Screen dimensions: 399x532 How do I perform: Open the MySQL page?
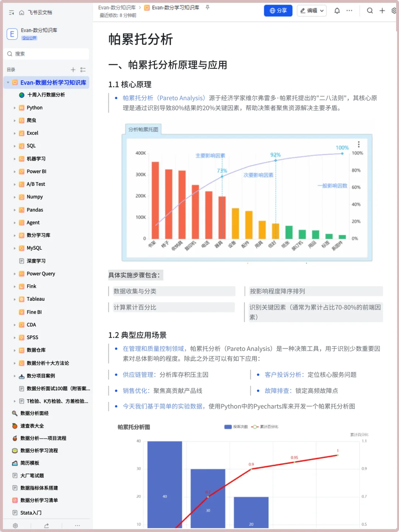[x=34, y=248]
